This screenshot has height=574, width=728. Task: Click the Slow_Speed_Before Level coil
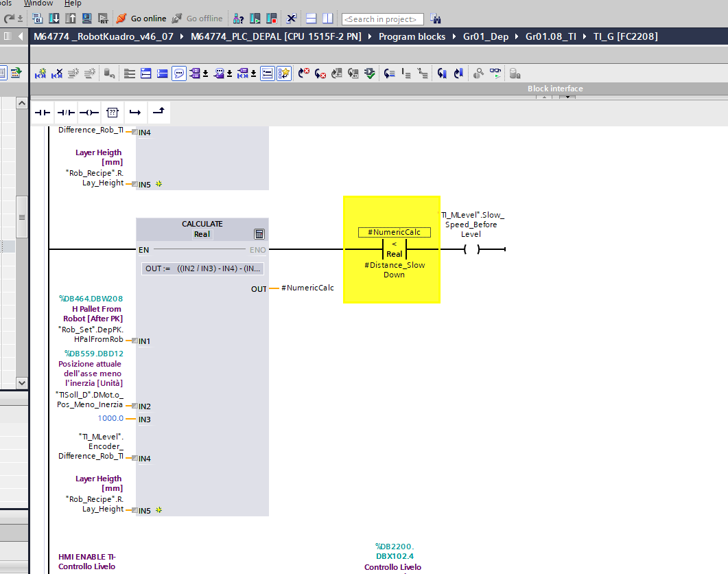tap(471, 250)
